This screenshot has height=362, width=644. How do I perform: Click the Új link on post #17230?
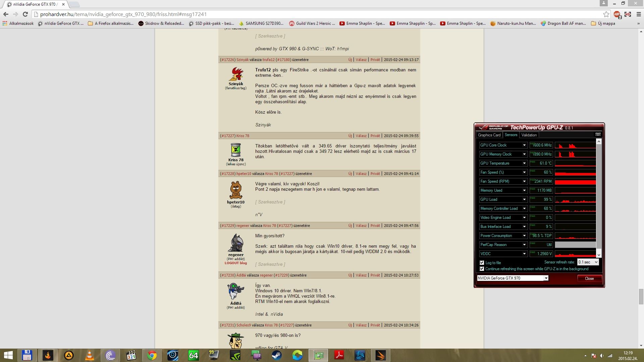coord(350,275)
